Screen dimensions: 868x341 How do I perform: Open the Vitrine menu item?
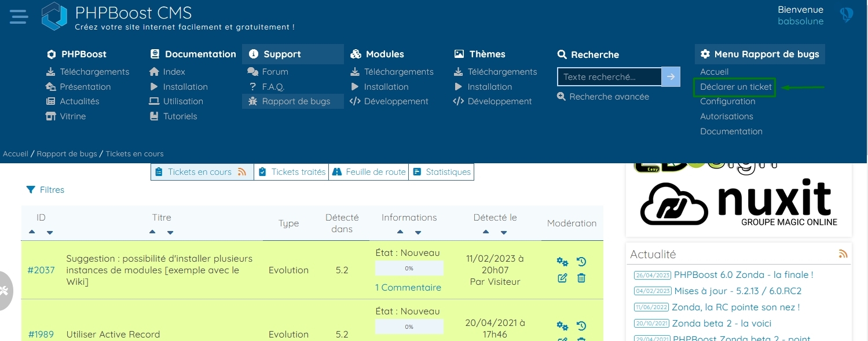coord(66,116)
